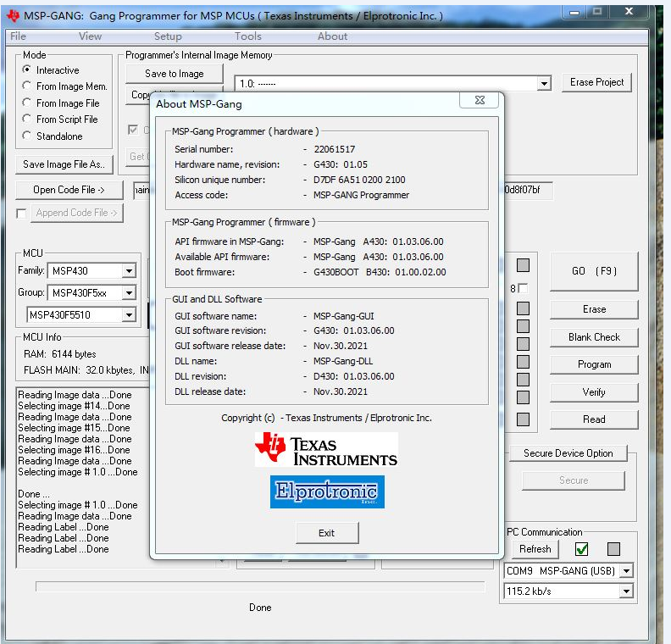Viewport: 671px width, 644px height.
Task: Click the bottom gray target status box
Action: point(523,419)
